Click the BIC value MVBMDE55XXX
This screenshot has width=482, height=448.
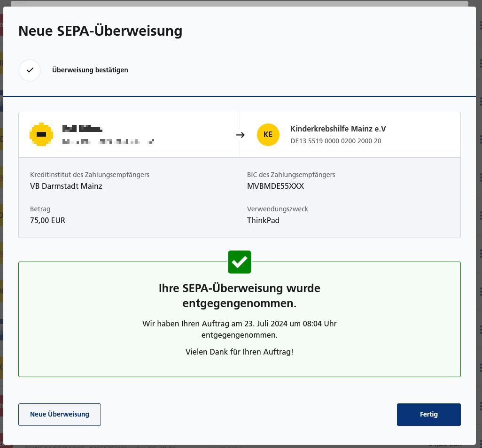[x=275, y=186]
